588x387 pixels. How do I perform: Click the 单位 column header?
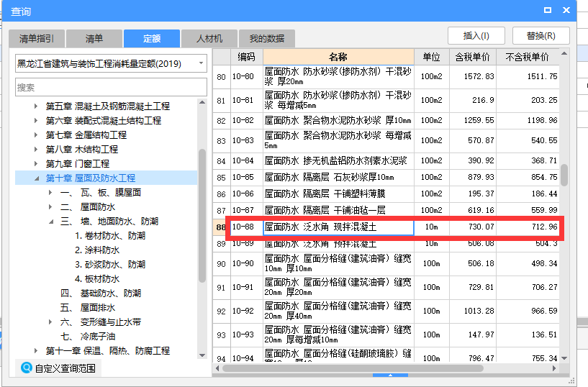pyautogui.click(x=432, y=57)
